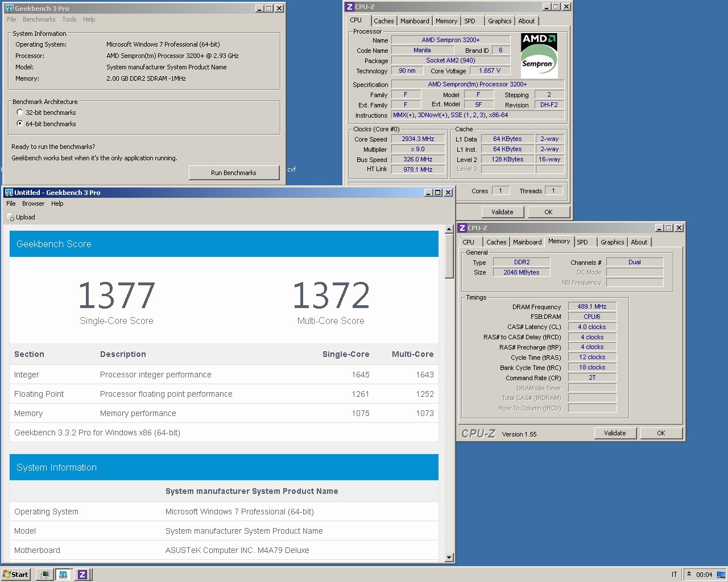Select 32-bit benchmarks radio button
728x582 pixels.
pyautogui.click(x=20, y=113)
